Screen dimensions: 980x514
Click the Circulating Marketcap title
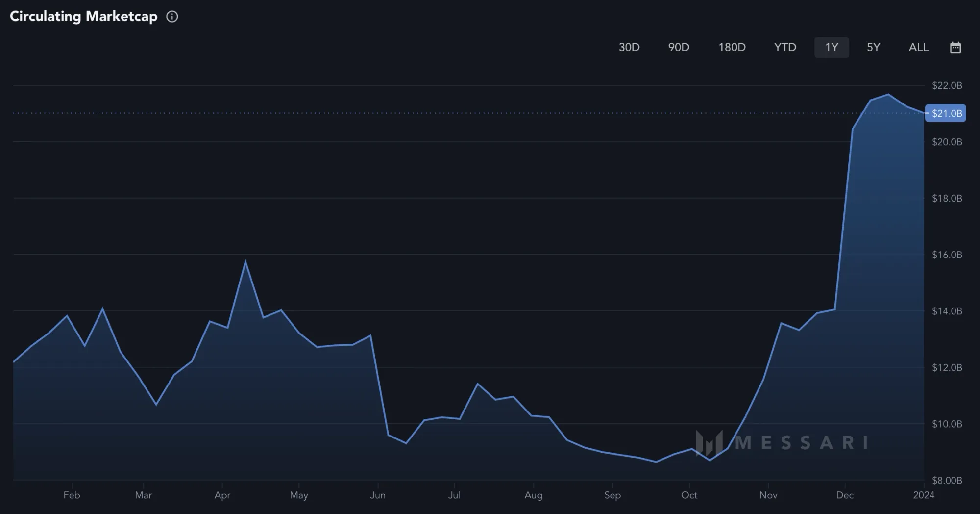[x=84, y=16]
